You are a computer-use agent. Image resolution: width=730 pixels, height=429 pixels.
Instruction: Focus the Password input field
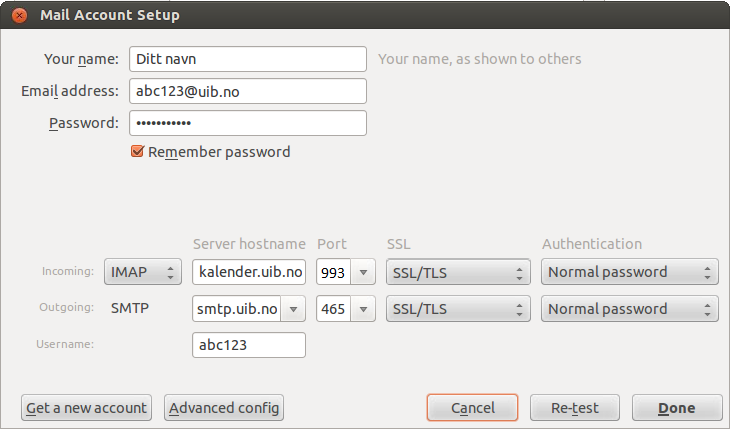point(248,123)
